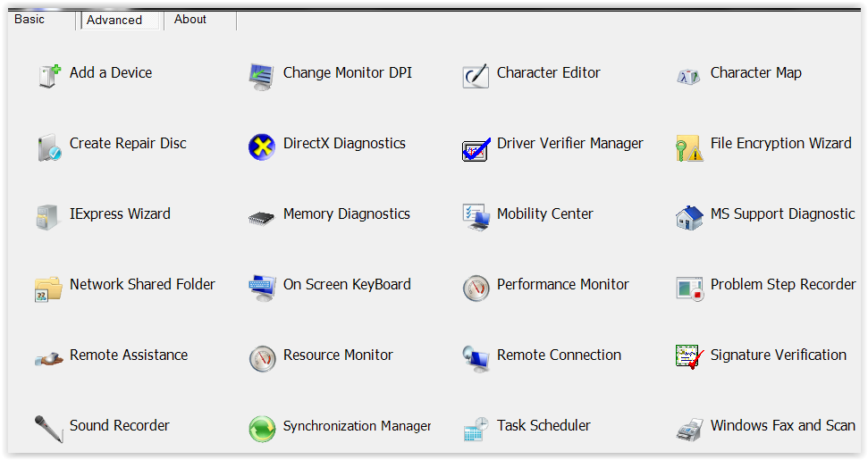Open the Performance Monitor gauge icon

click(476, 288)
